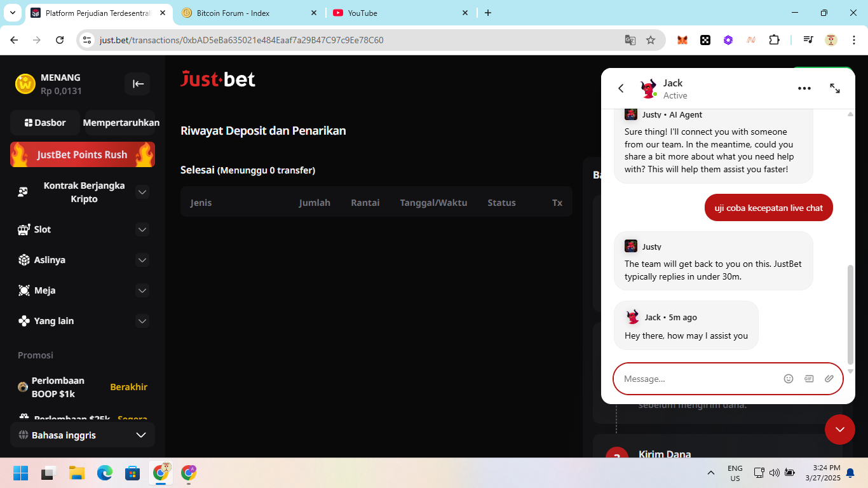This screenshot has width=868, height=488.
Task: Switch to the YouTube tab
Action: (x=400, y=13)
